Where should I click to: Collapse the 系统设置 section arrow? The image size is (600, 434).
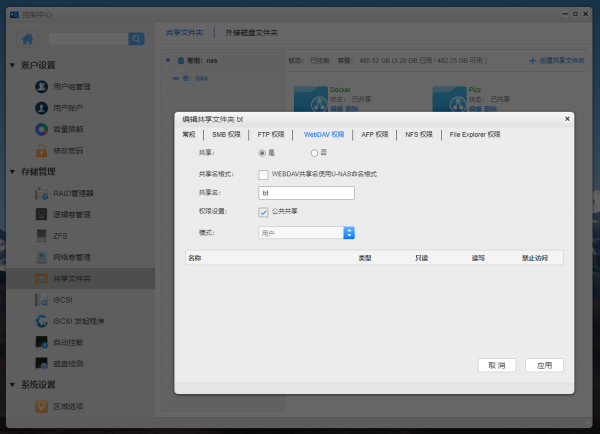click(x=13, y=385)
